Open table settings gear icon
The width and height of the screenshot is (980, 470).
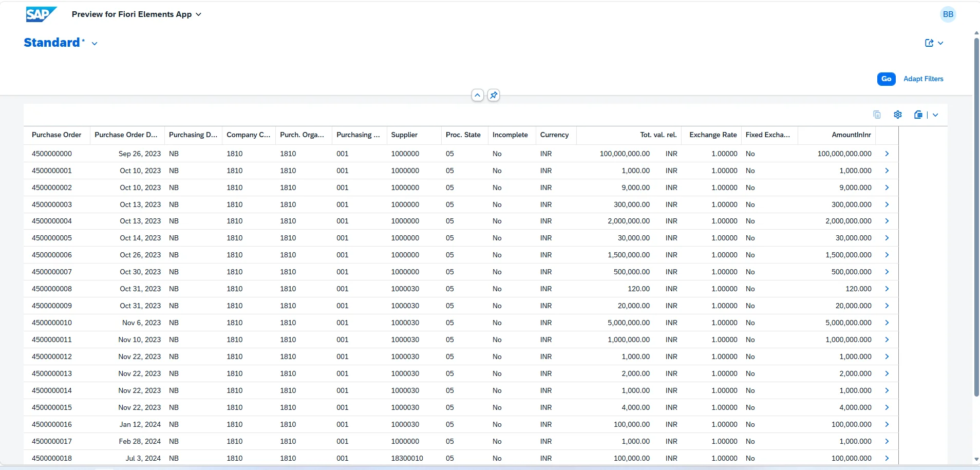click(898, 115)
